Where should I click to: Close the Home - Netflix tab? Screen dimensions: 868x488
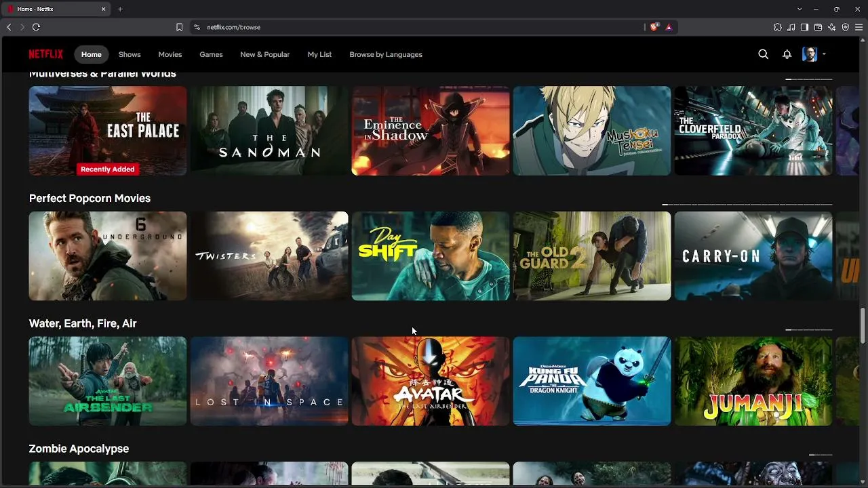tap(104, 9)
